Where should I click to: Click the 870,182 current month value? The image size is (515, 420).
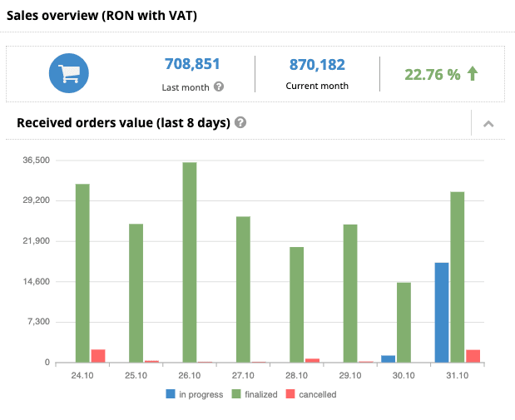pos(317,64)
